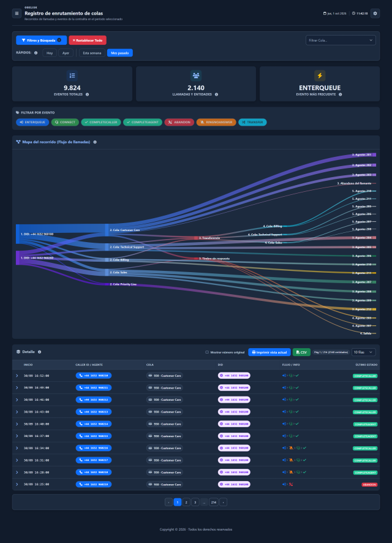Click the flow icons in the 16:31:00 row

(x=294, y=460)
